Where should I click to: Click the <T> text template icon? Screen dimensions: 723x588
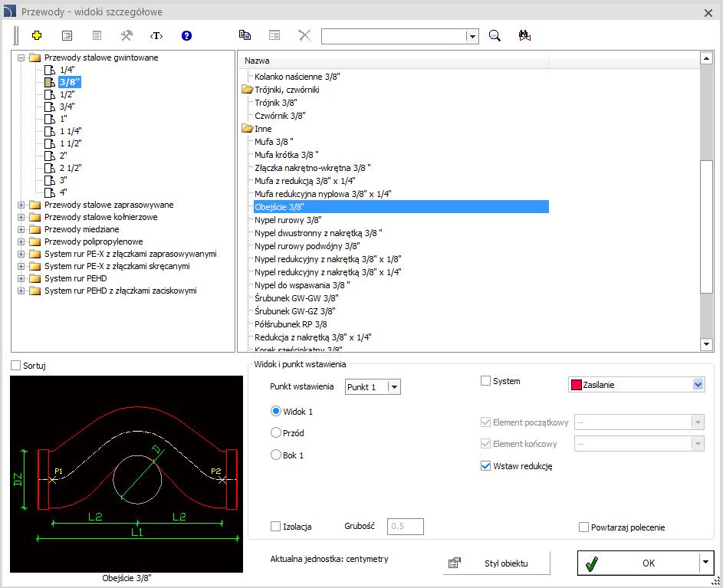(156, 35)
